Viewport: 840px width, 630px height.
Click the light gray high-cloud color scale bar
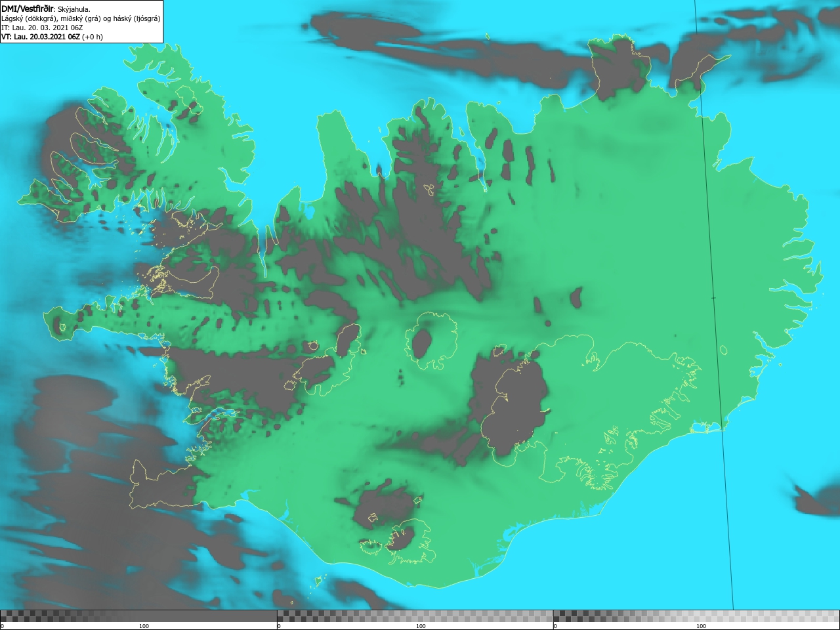(x=696, y=616)
